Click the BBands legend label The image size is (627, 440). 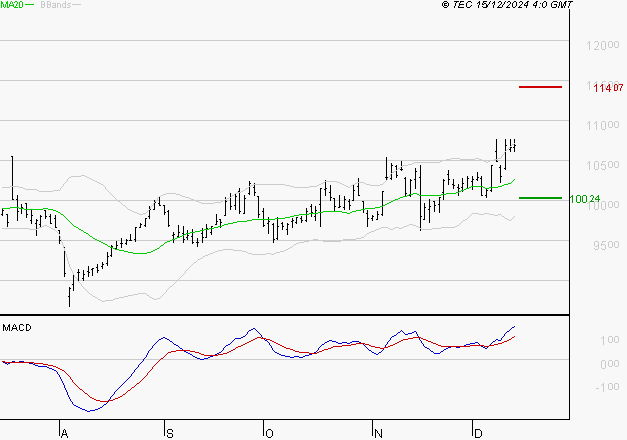56,5
